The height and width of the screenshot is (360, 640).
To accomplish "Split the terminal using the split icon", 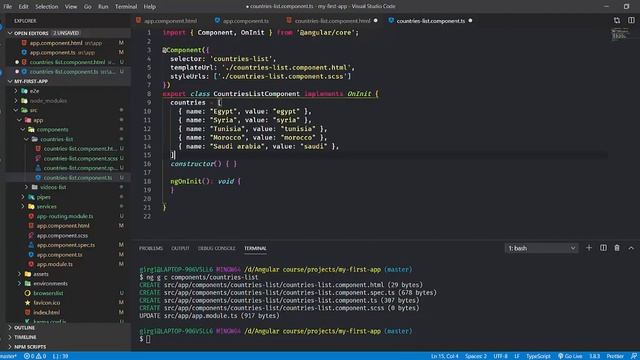I will (603, 248).
